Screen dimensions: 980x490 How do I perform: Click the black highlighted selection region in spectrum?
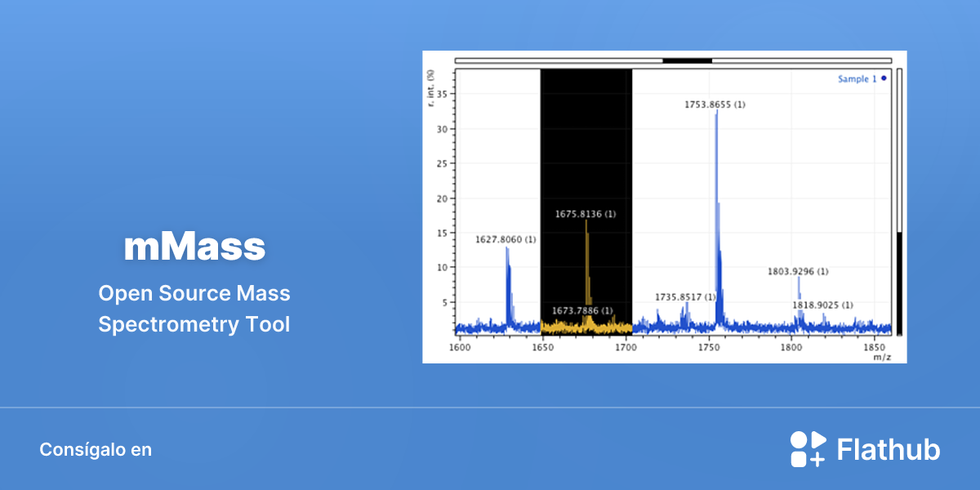(586, 202)
